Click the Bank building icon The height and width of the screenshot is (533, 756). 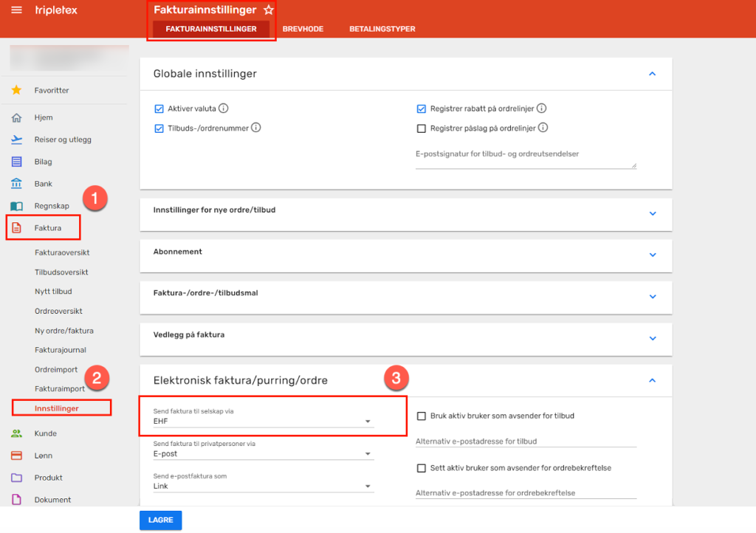click(x=17, y=184)
